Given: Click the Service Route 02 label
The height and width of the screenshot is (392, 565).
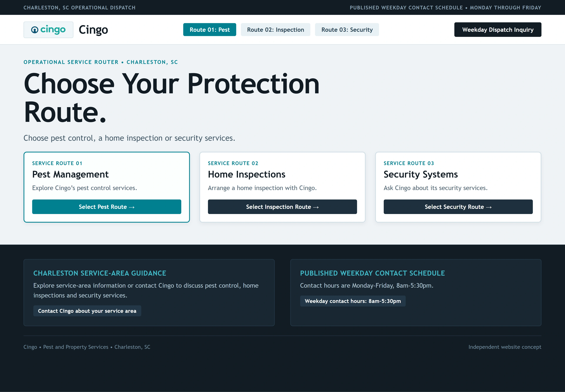Looking at the screenshot, I should [233, 163].
